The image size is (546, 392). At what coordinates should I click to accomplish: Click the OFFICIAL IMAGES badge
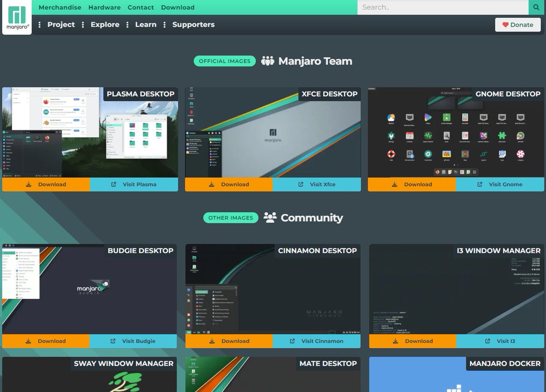(224, 61)
